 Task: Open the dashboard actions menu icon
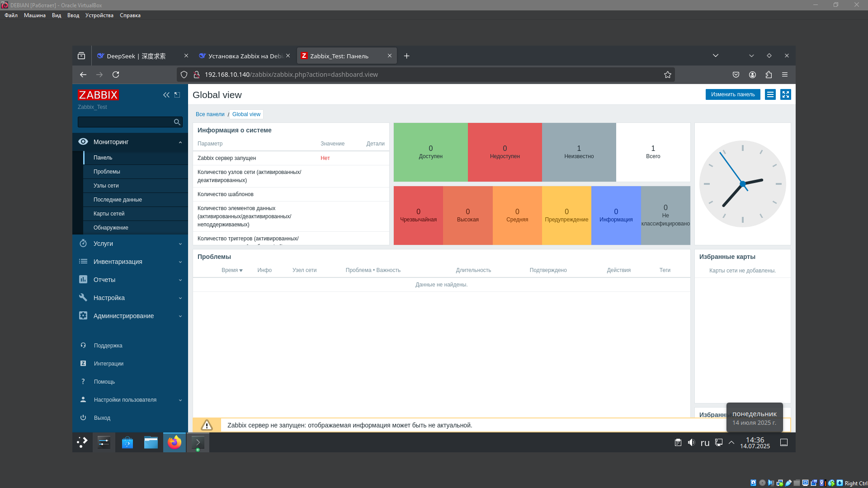point(770,94)
